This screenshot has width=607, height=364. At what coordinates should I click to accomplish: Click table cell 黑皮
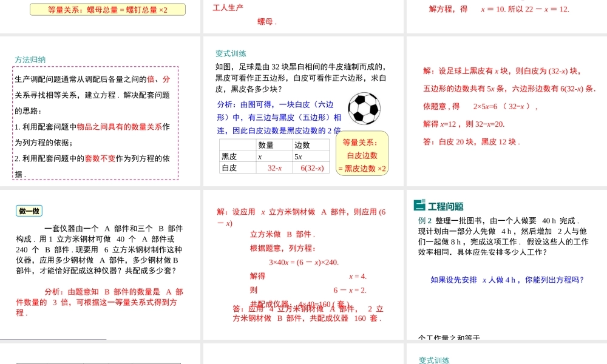tap(237, 157)
